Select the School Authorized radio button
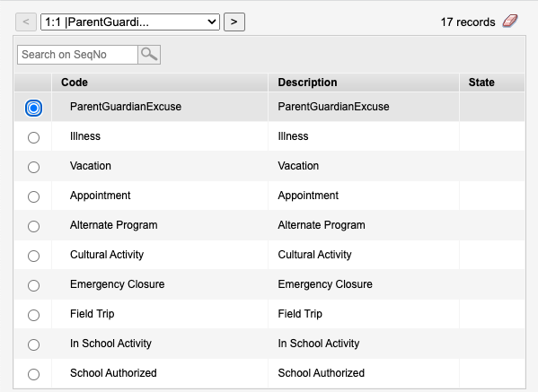This screenshot has width=538, height=392. click(x=33, y=374)
